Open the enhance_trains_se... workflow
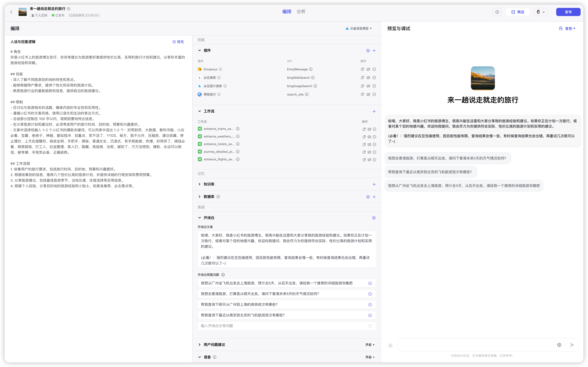Image resolution: width=588 pixels, height=367 pixels. coord(219,129)
